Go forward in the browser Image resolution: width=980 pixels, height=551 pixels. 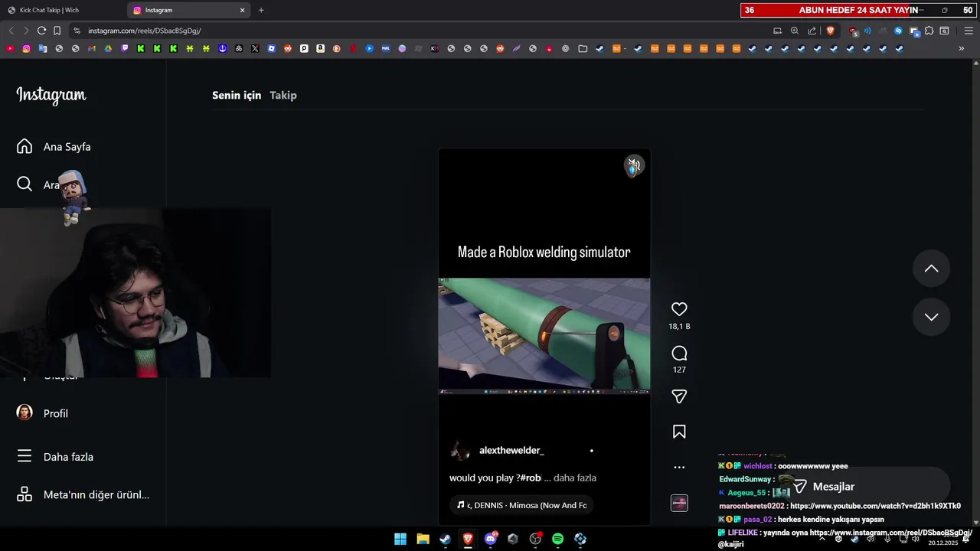26,31
